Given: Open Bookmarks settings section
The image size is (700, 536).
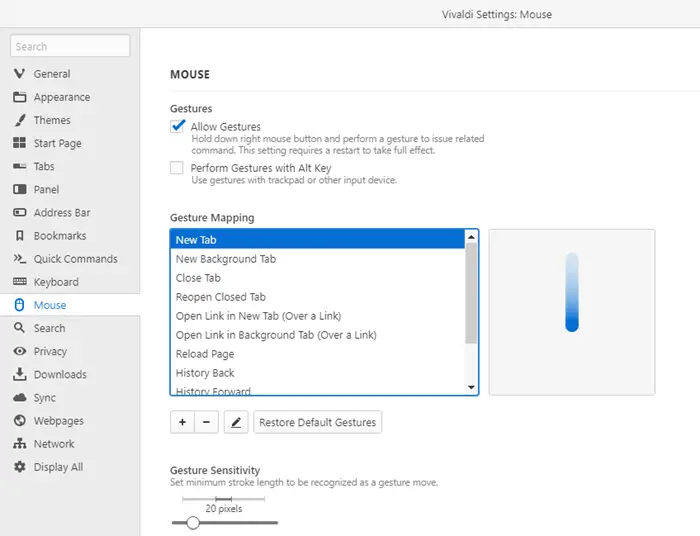Looking at the screenshot, I should coord(60,236).
